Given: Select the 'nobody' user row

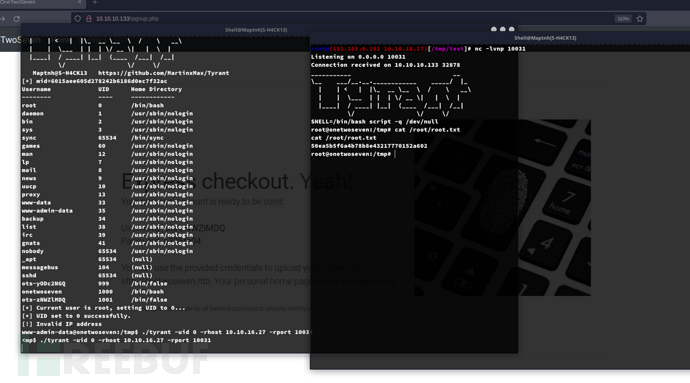Looking at the screenshot, I should (107, 251).
